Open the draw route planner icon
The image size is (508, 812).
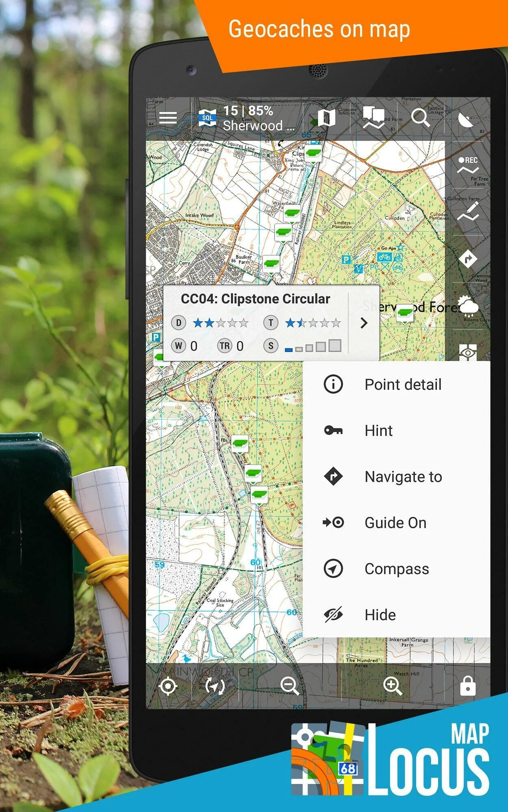pos(468,212)
